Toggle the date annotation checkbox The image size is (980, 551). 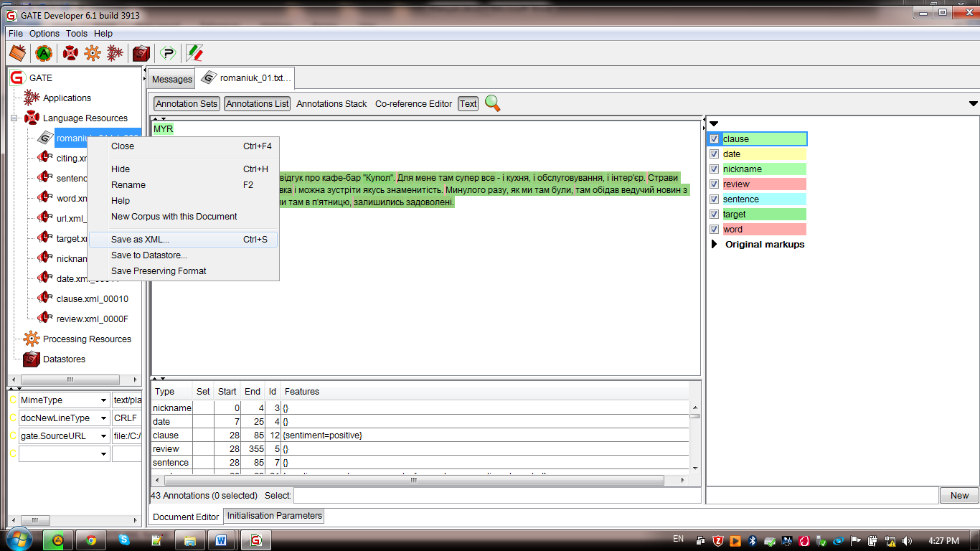pos(714,154)
